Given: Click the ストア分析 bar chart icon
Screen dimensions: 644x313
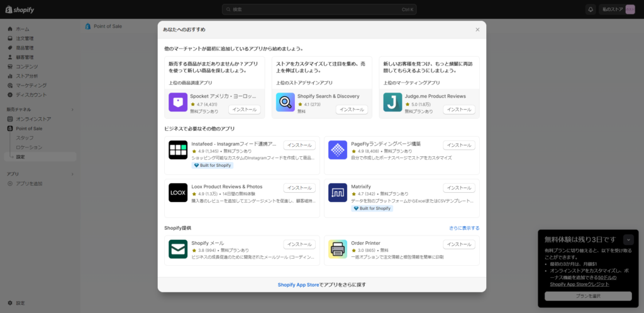Looking at the screenshot, I should (10, 76).
